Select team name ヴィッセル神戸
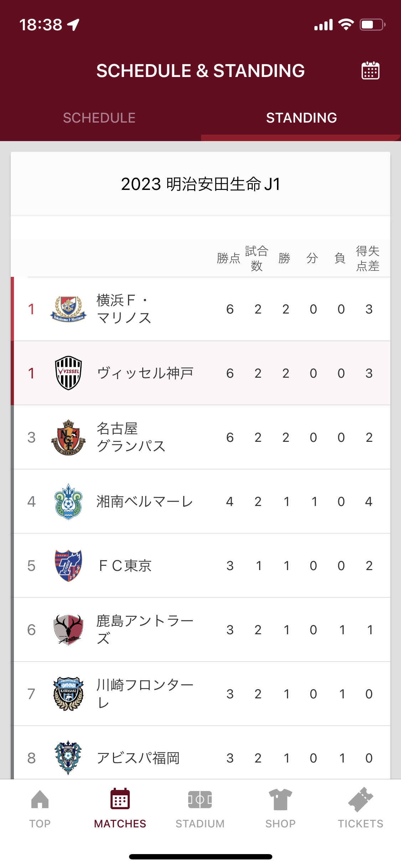Viewport: 401px width, 868px height. click(145, 373)
